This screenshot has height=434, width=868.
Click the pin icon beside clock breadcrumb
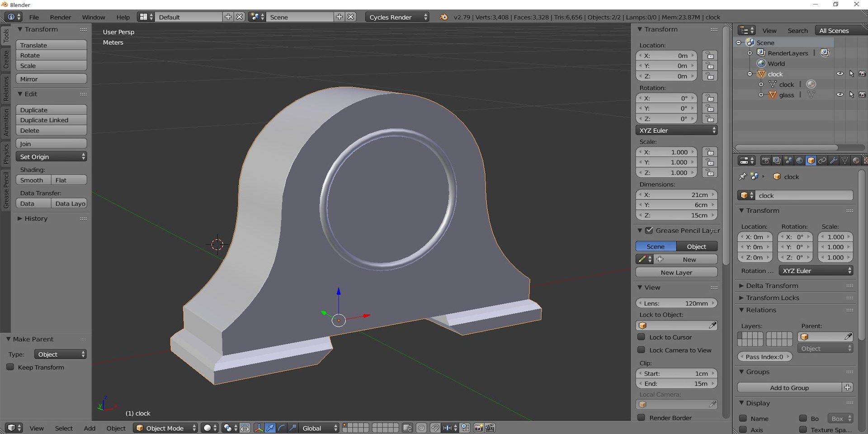pyautogui.click(x=742, y=176)
